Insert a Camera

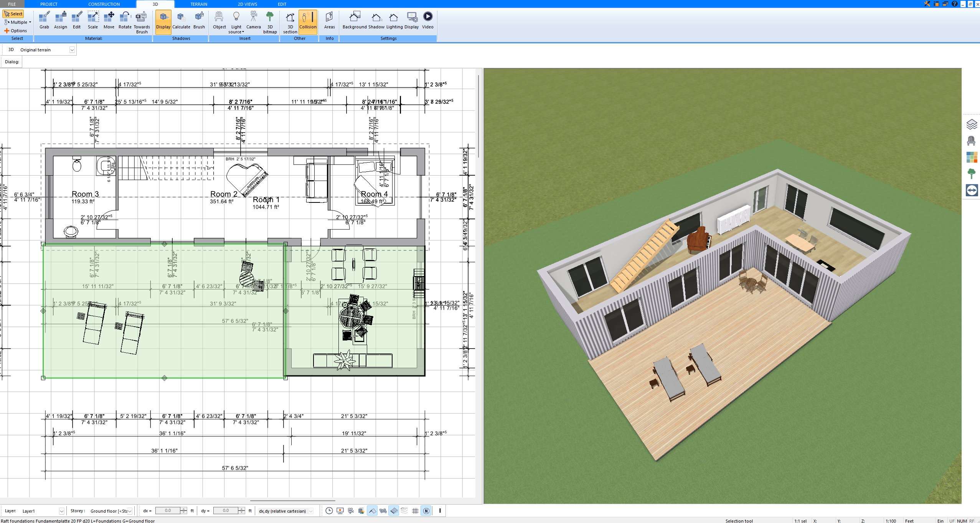tap(253, 20)
